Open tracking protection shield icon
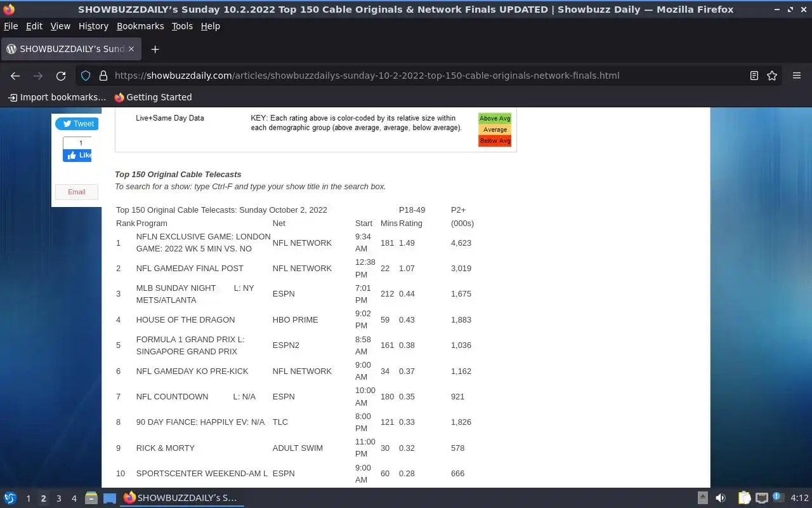812x508 pixels. 86,76
